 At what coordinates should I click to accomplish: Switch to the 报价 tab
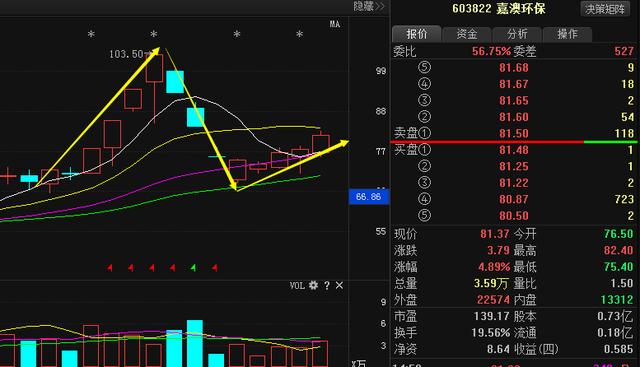pyautogui.click(x=416, y=34)
